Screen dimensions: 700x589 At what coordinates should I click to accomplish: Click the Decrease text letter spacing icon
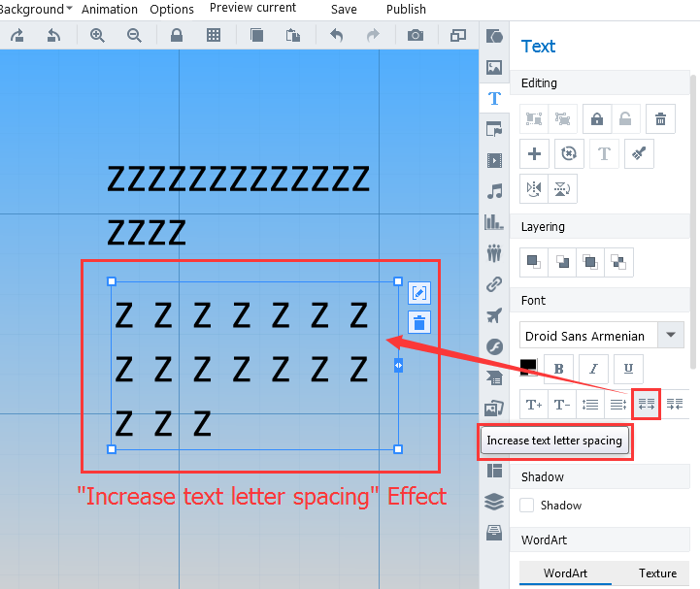pyautogui.click(x=675, y=404)
